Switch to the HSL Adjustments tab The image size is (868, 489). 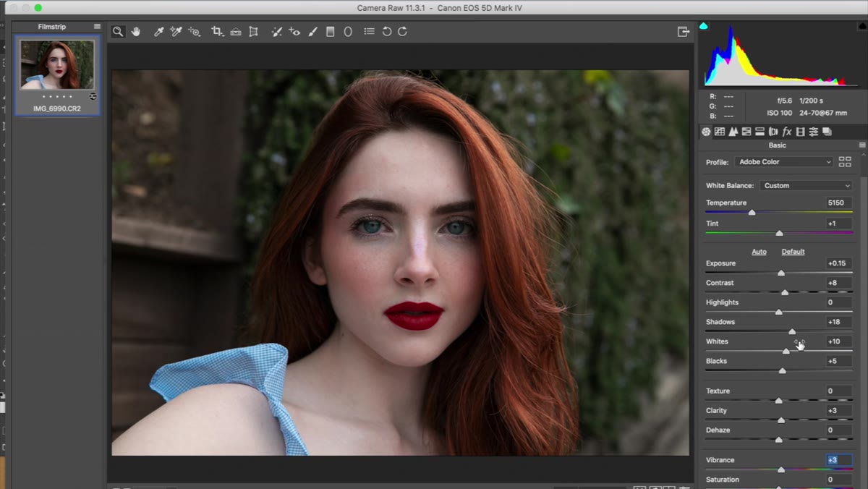pyautogui.click(x=746, y=132)
